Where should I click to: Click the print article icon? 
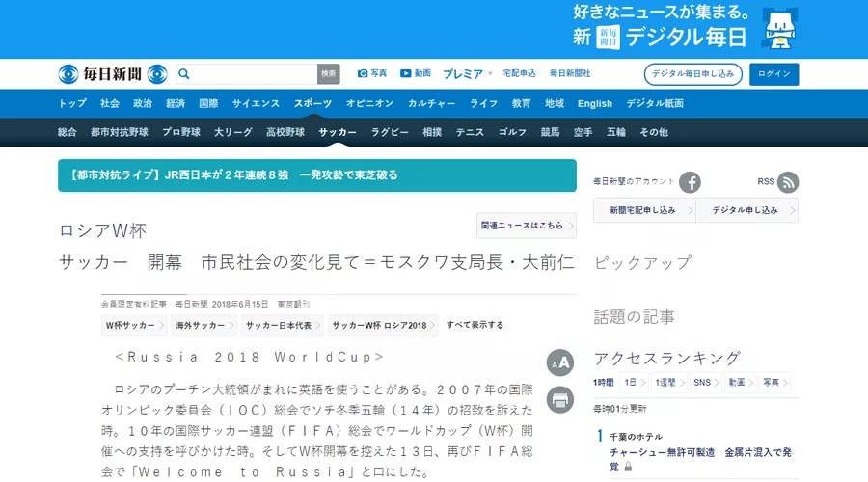(x=560, y=399)
